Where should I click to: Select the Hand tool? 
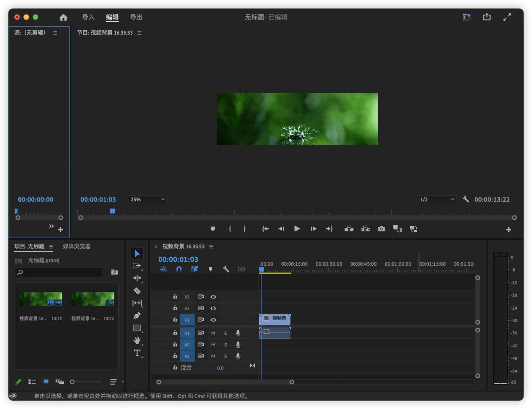[137, 340]
